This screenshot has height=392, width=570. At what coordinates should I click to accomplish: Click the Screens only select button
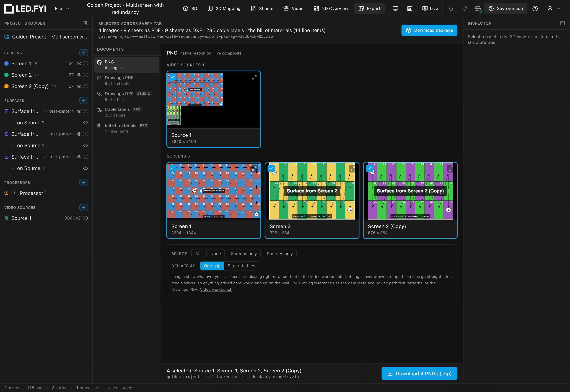coord(244,254)
